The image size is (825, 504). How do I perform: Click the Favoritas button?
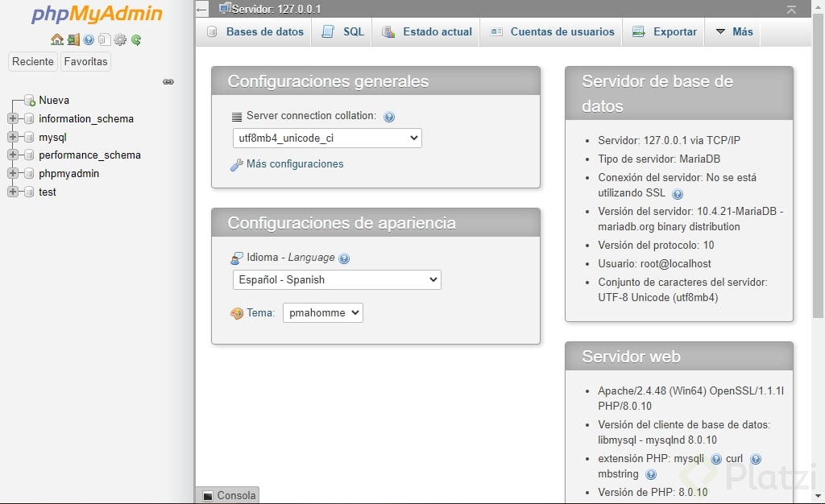(x=85, y=61)
